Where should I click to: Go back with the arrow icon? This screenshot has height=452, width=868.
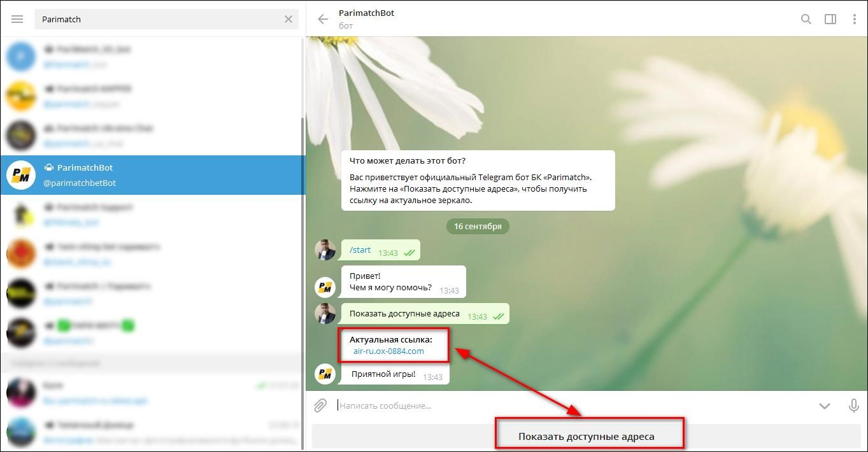(x=323, y=19)
